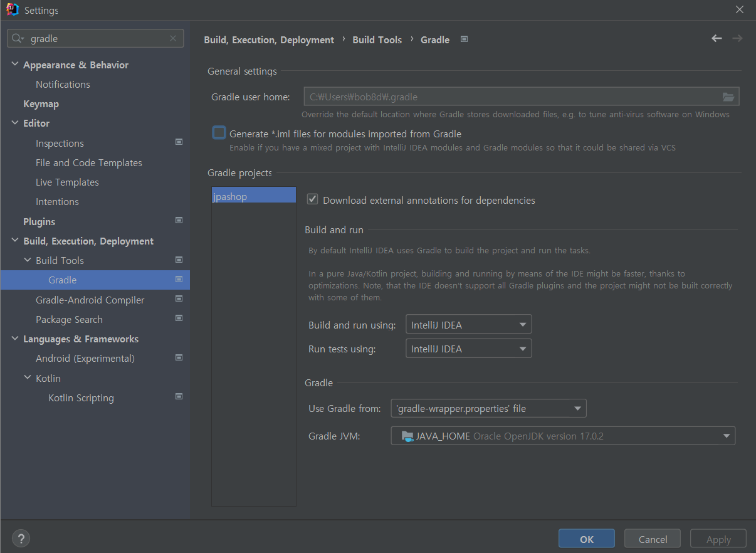This screenshot has width=756, height=553.
Task: Collapse the Kotlin node
Action: click(x=28, y=378)
